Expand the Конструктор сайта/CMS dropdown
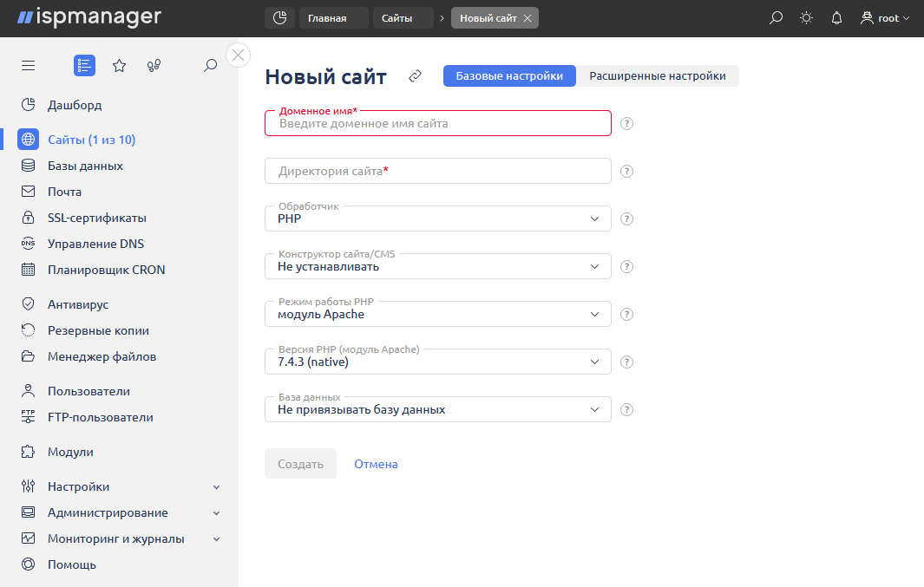924x587 pixels. (x=437, y=266)
